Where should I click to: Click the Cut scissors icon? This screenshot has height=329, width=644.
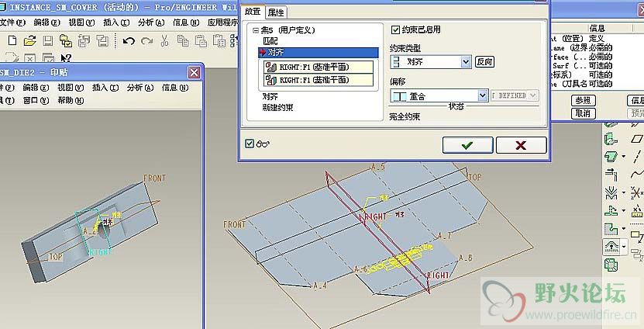pyautogui.click(x=165, y=40)
